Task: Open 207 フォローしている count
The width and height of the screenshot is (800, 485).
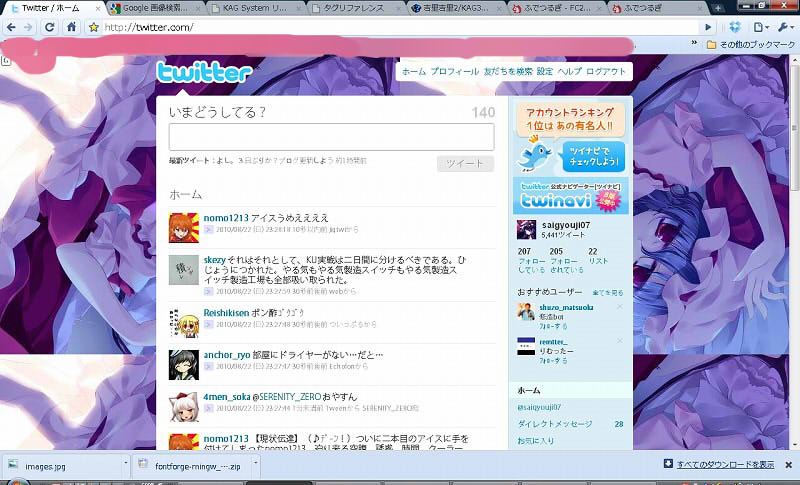Action: [531, 261]
